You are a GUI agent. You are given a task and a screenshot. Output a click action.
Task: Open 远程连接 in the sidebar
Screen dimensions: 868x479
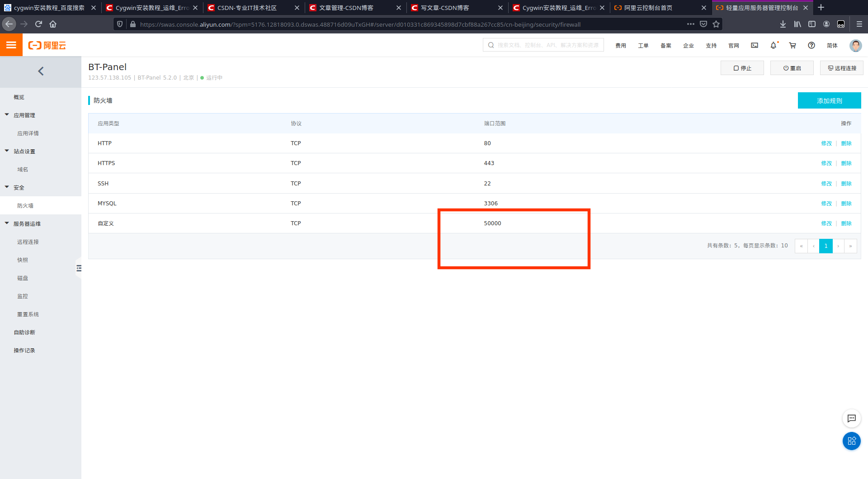tap(28, 242)
